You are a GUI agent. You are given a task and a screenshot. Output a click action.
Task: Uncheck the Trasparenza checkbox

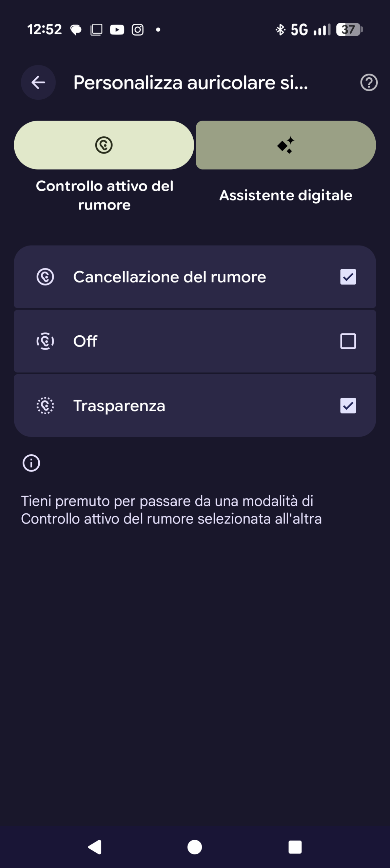coord(348,406)
